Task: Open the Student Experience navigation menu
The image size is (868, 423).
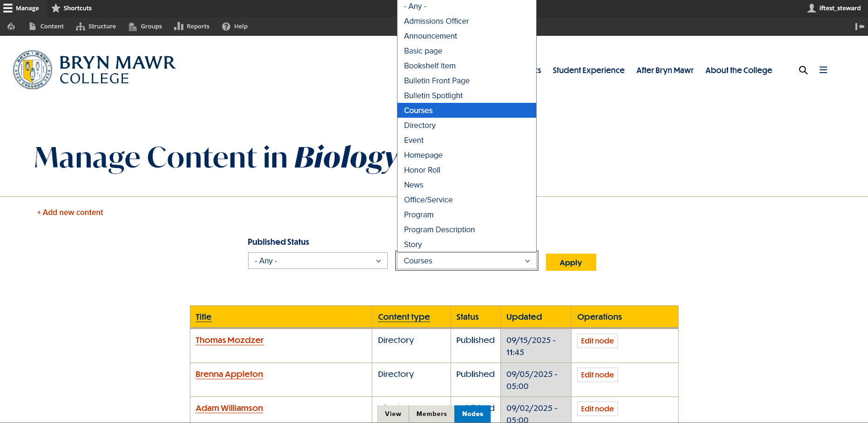Action: tap(588, 70)
